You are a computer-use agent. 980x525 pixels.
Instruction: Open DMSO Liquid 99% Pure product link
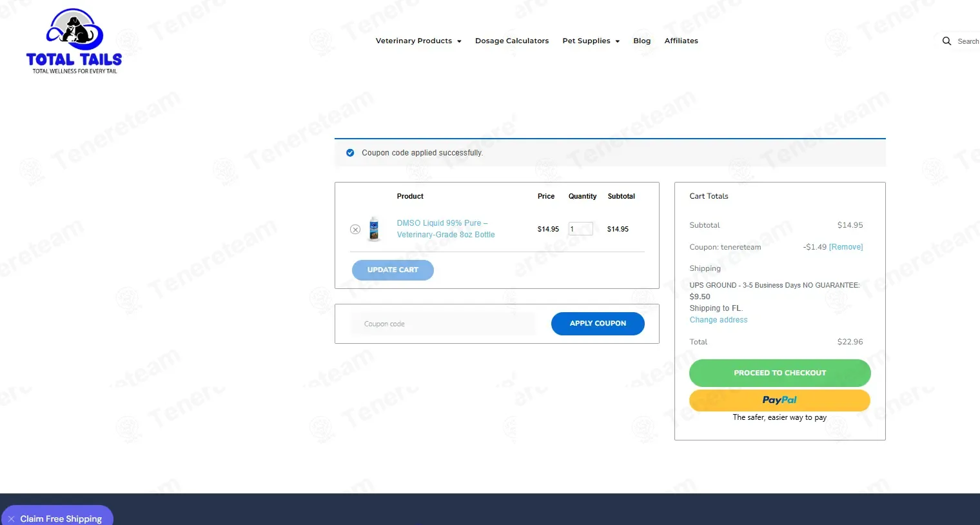point(446,229)
